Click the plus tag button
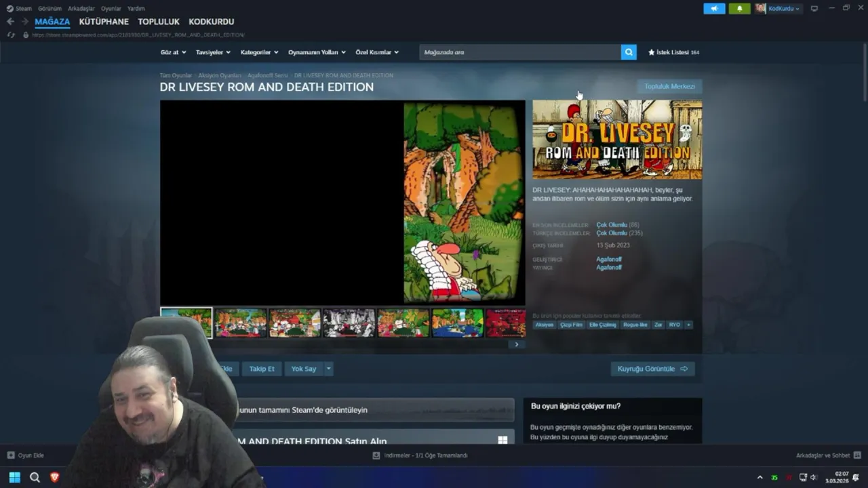Image resolution: width=868 pixels, height=488 pixels. click(688, 325)
